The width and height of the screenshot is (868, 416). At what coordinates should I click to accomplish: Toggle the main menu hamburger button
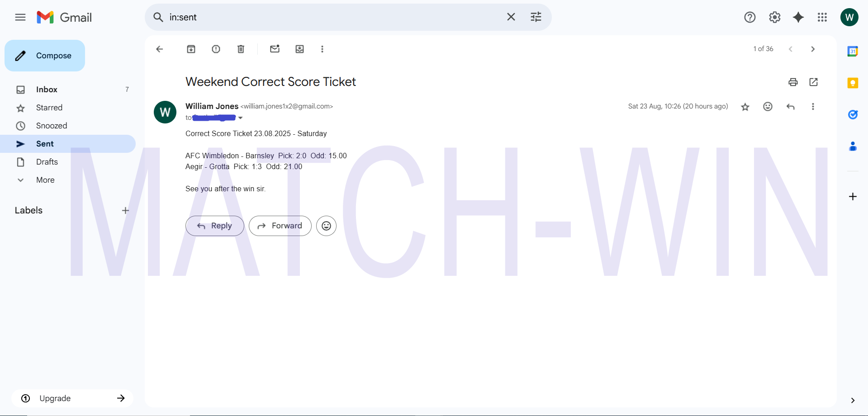coord(20,17)
